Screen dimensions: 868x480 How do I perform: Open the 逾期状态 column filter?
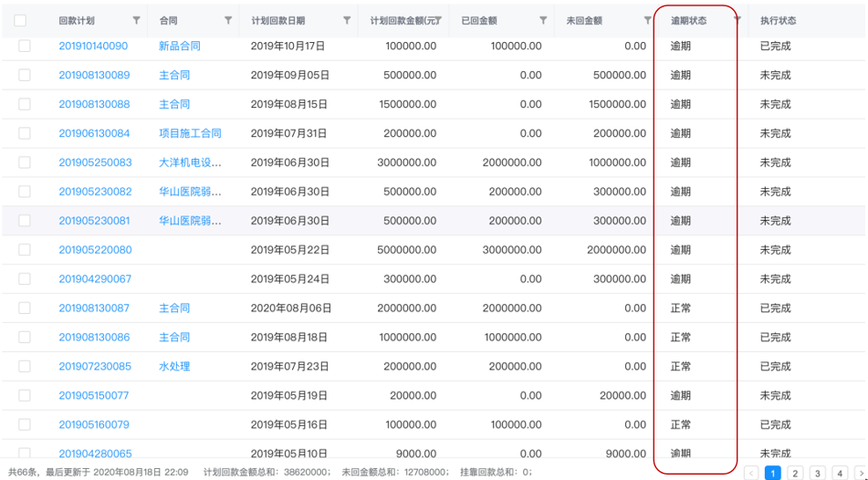point(737,20)
